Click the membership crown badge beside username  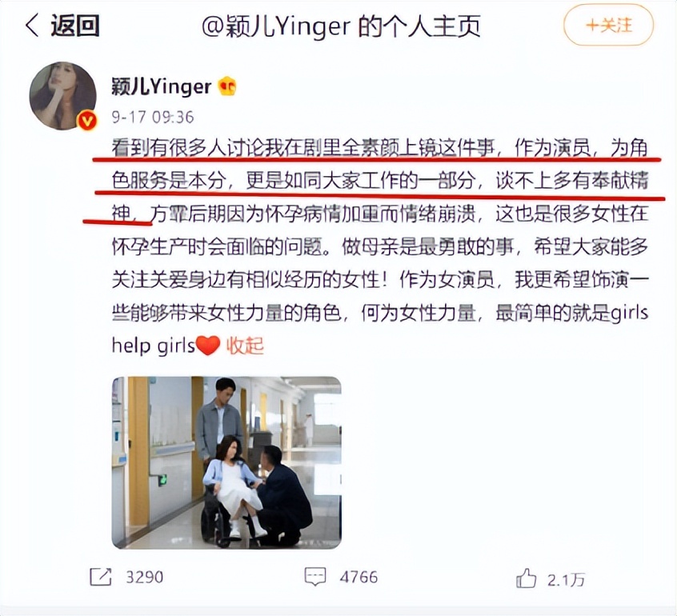tap(227, 86)
